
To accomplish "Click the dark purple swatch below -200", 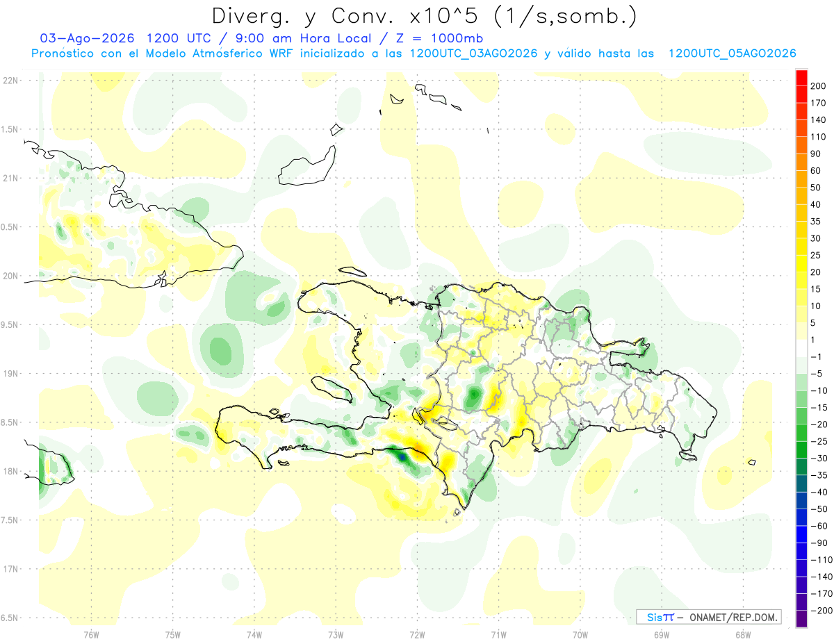I will 801,618.
